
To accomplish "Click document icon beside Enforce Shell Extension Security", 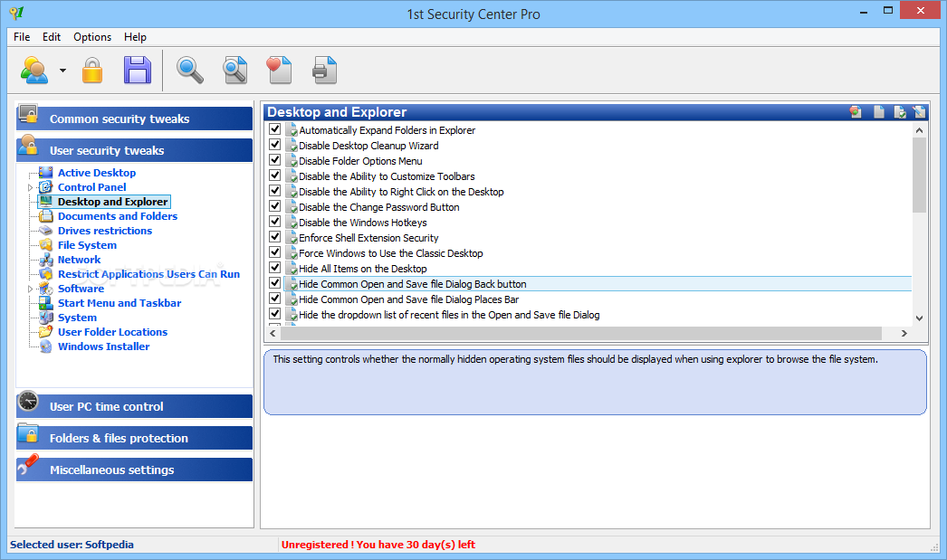I will pyautogui.click(x=292, y=238).
